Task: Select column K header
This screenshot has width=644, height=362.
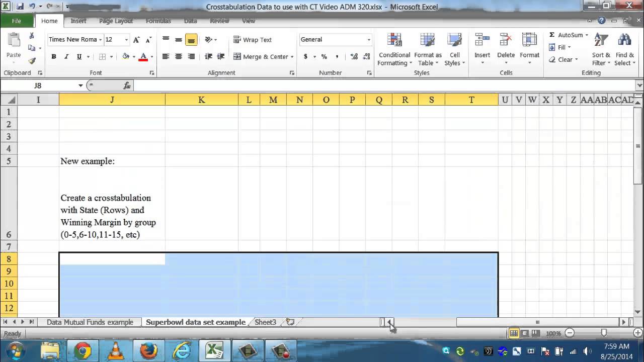Action: [201, 100]
